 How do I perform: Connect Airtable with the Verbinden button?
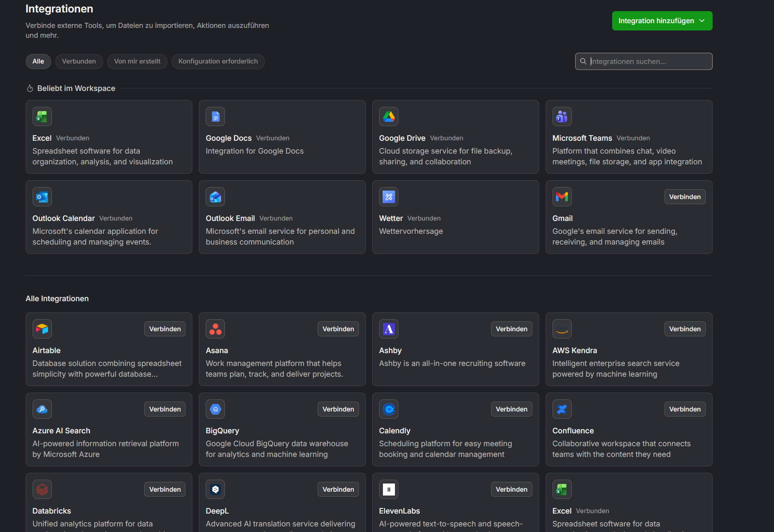tap(165, 329)
